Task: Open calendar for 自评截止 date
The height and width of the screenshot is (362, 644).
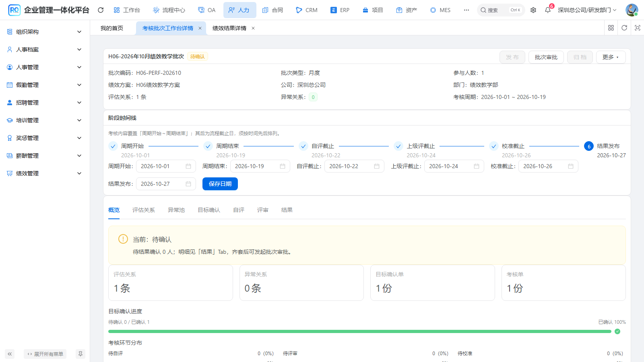Action: [x=377, y=166]
